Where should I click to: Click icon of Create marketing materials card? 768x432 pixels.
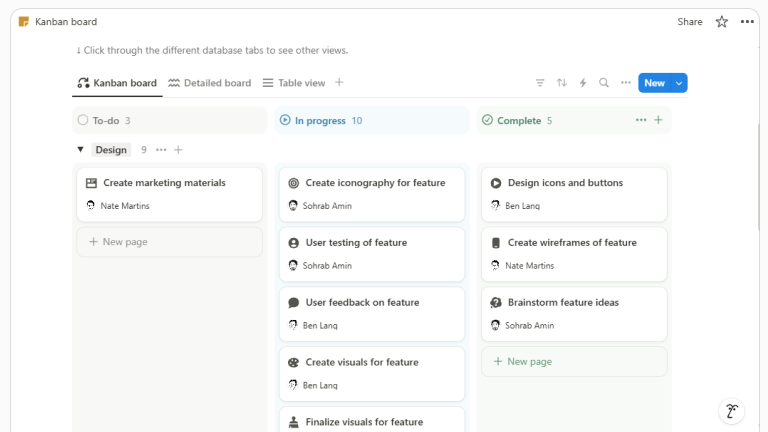(x=91, y=183)
